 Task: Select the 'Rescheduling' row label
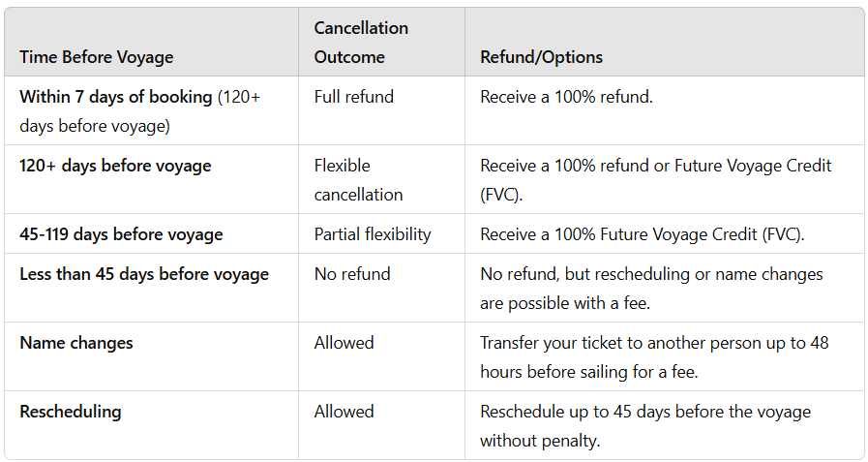pyautogui.click(x=71, y=412)
